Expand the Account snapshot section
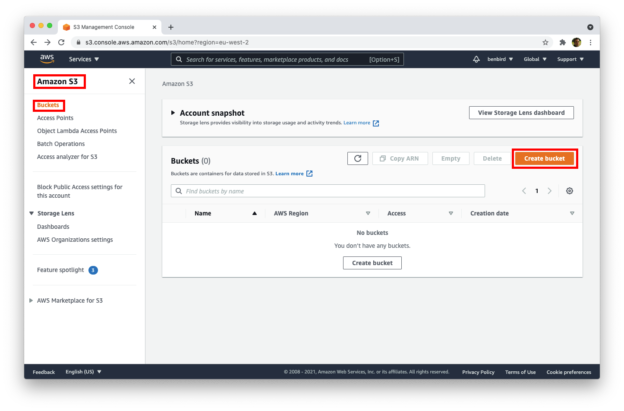This screenshot has height=411, width=624. [x=173, y=113]
